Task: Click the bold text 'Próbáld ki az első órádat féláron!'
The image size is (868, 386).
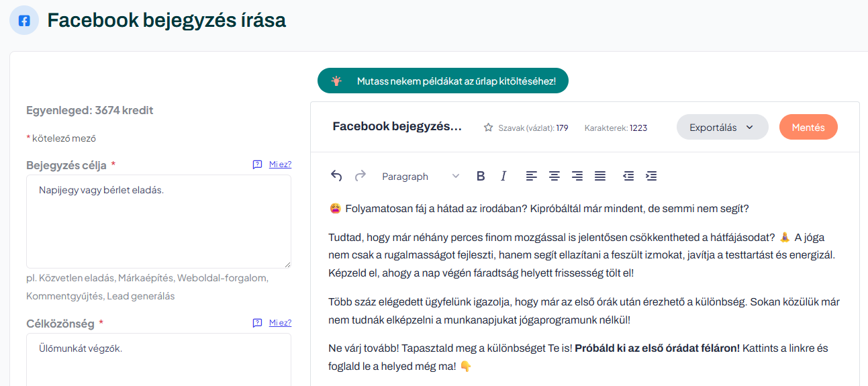Action: pos(657,348)
